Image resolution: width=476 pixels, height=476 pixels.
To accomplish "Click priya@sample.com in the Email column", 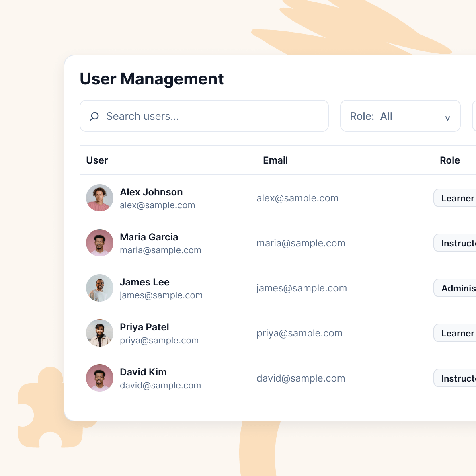I will (300, 333).
